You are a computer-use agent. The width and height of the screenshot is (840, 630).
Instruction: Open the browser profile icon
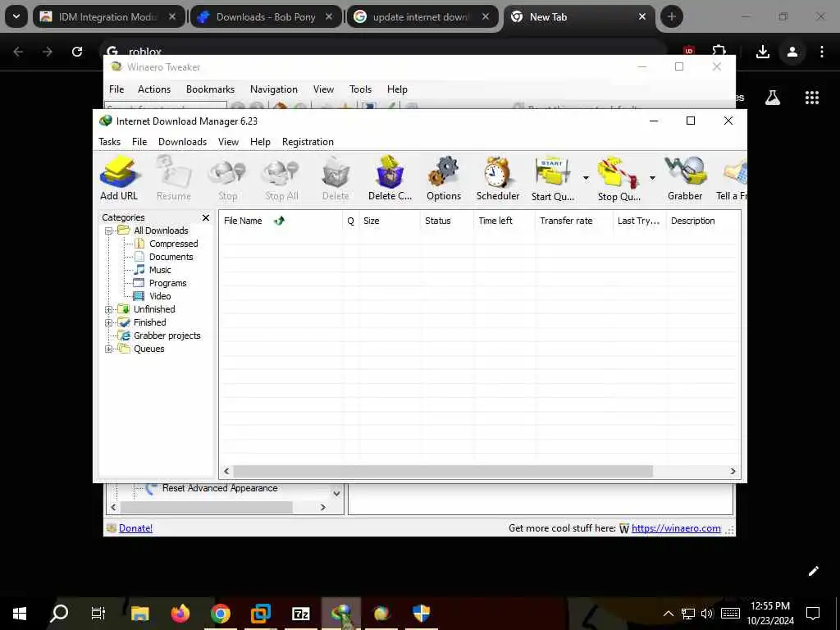[x=792, y=52]
